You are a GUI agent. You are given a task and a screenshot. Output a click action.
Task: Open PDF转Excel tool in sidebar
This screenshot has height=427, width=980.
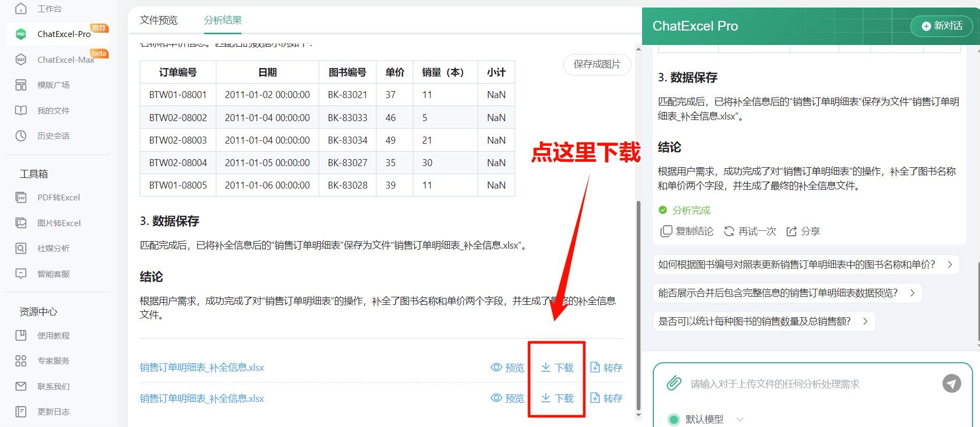pos(58,198)
